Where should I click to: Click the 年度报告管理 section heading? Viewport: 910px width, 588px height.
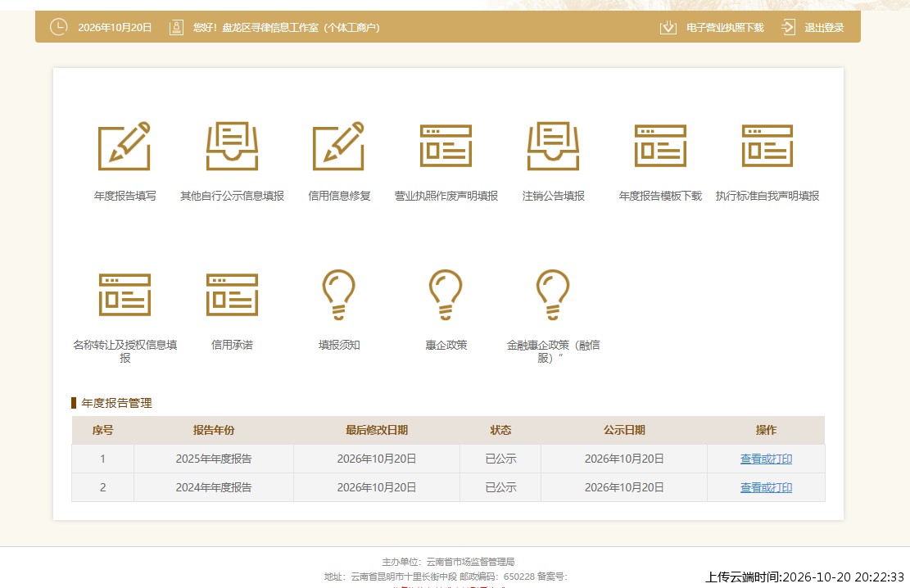coord(116,404)
